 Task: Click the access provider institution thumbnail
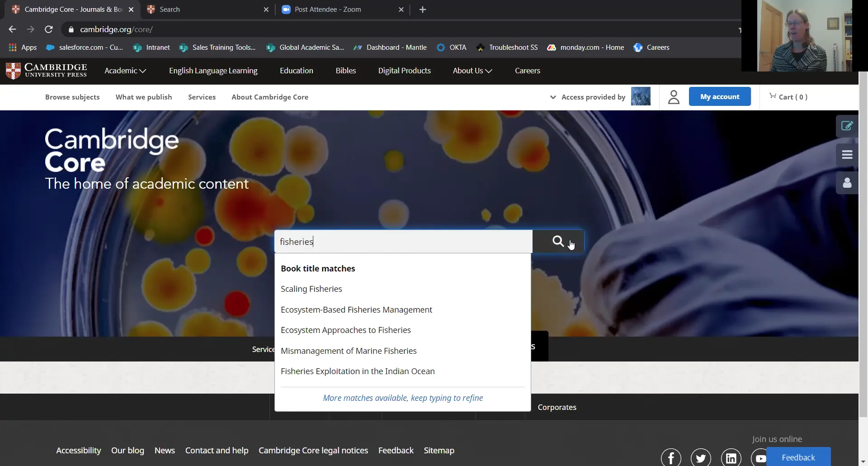641,96
